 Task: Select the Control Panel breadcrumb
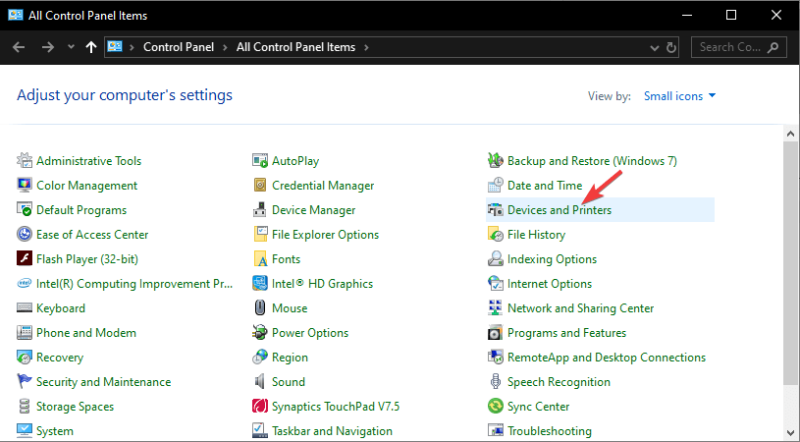click(x=179, y=47)
